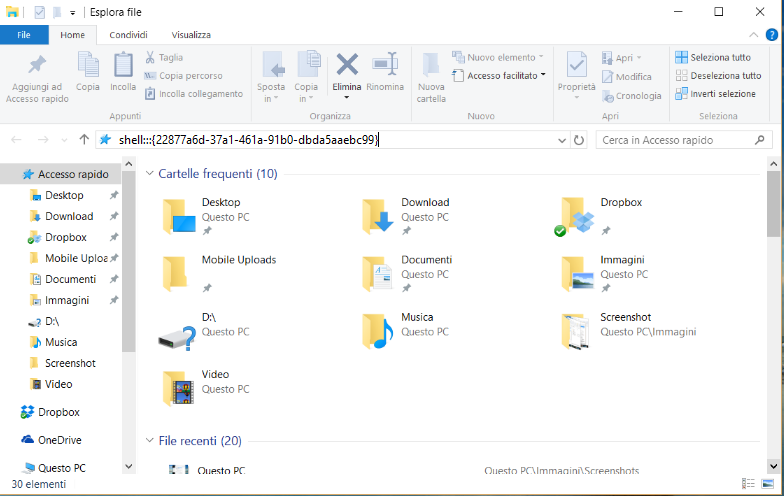Click the Rinomina rename icon

coord(385,65)
